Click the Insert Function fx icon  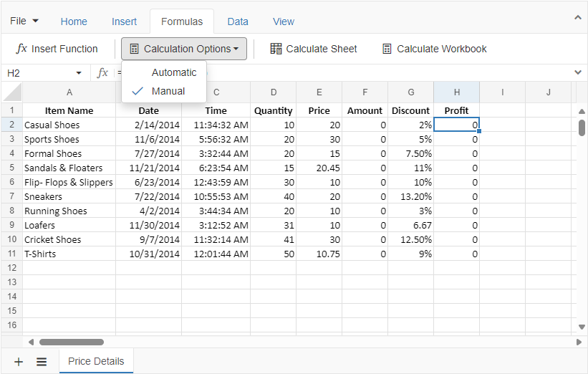(x=21, y=49)
